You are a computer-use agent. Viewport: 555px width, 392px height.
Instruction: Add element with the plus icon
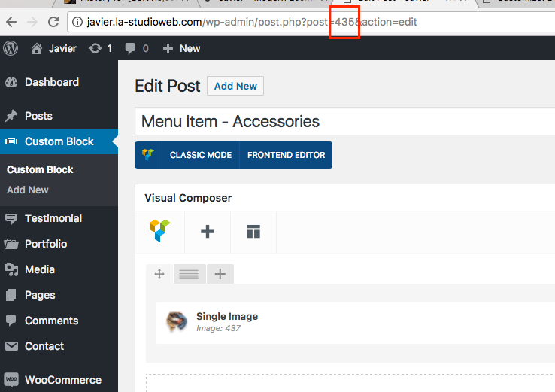pyautogui.click(x=208, y=231)
